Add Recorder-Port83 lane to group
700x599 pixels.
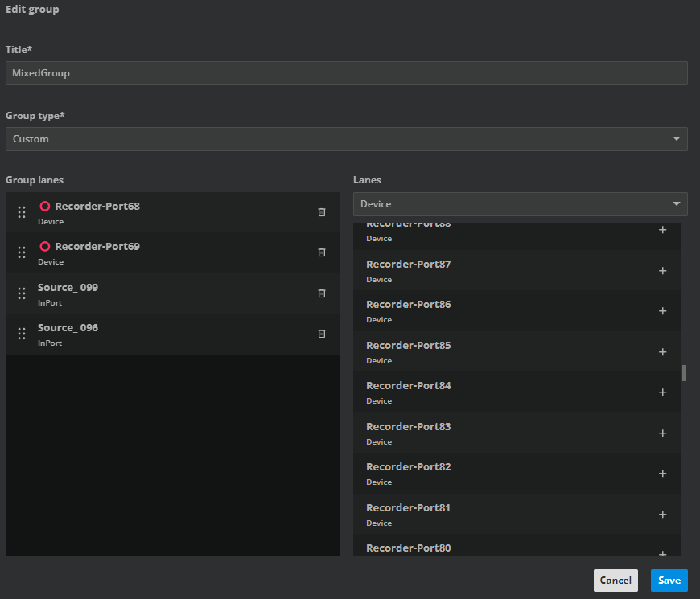(662, 433)
